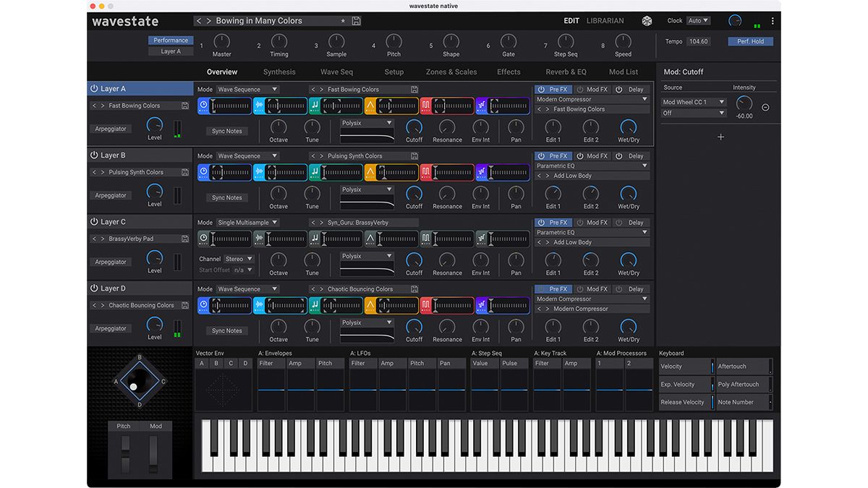Open Mod Wheel CC 1 source dropdown

pyautogui.click(x=694, y=102)
